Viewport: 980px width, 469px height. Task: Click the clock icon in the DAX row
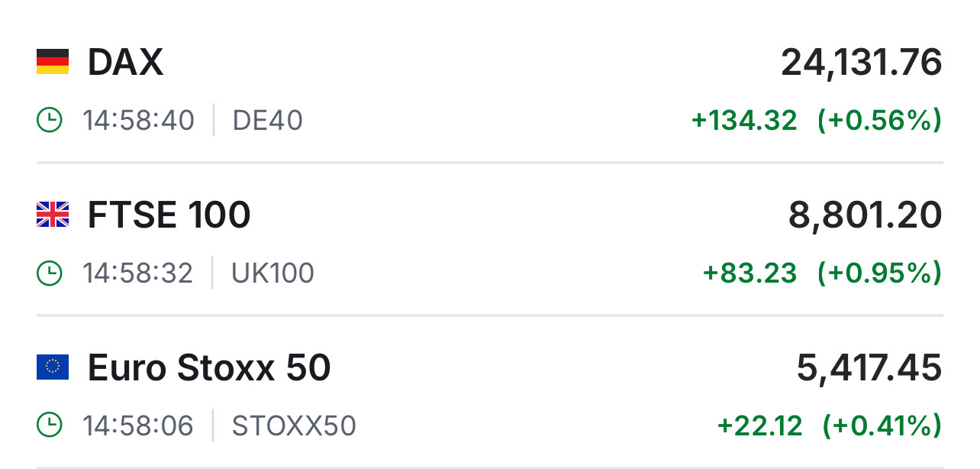(x=50, y=121)
